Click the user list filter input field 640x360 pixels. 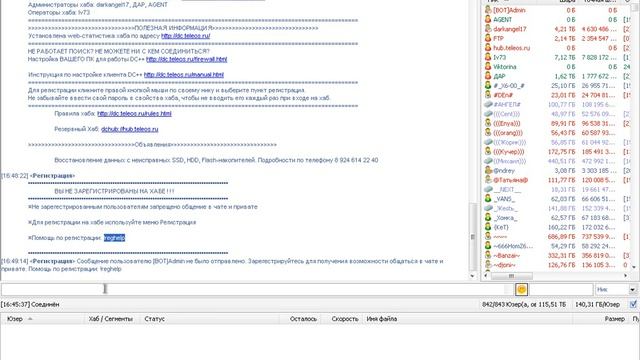(x=561, y=289)
